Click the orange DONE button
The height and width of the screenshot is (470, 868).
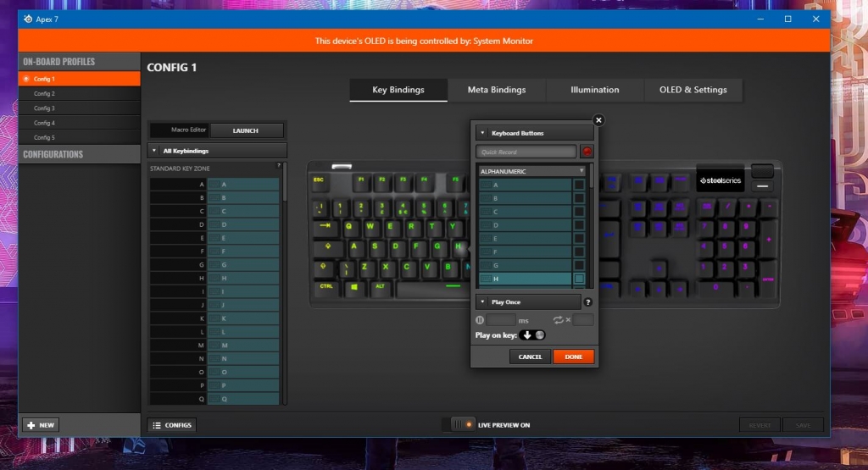(x=573, y=357)
